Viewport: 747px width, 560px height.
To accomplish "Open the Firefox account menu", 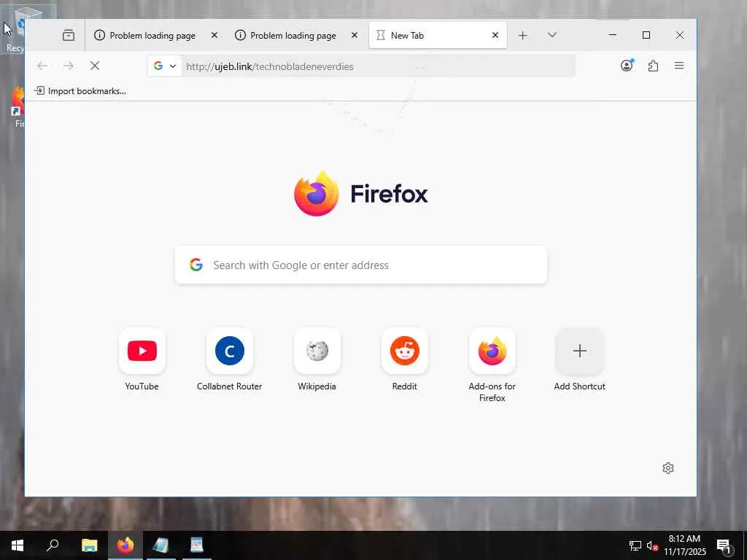I will (x=627, y=66).
